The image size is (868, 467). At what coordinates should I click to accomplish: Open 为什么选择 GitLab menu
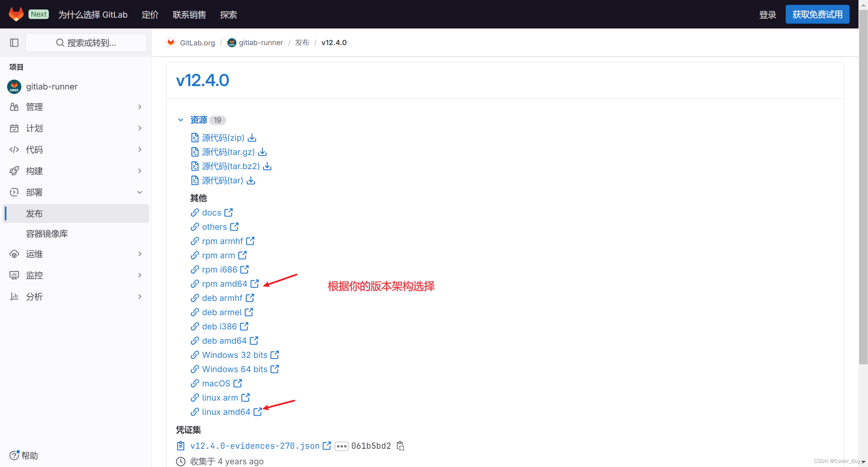93,15
